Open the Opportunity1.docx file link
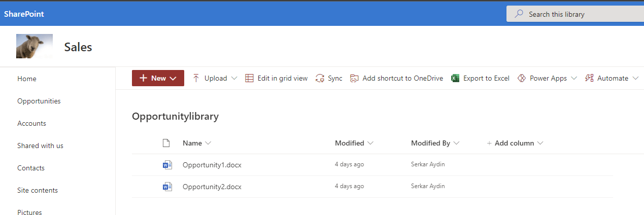 point(212,165)
